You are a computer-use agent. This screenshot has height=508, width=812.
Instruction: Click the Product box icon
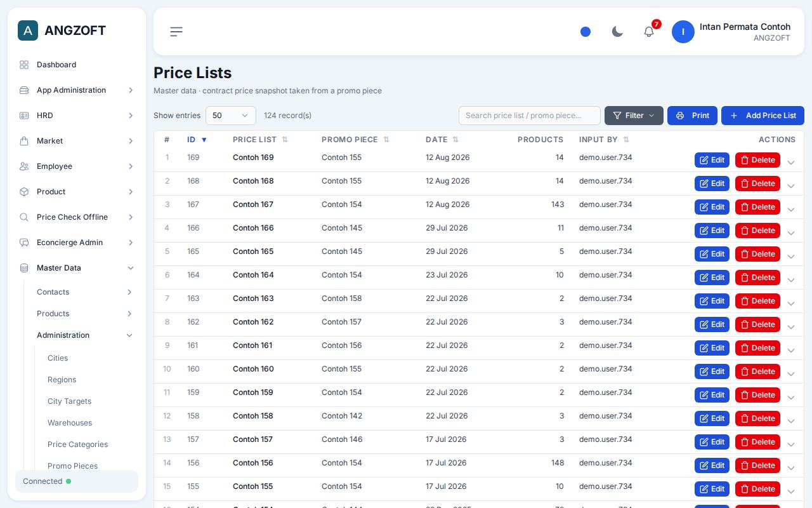click(24, 192)
